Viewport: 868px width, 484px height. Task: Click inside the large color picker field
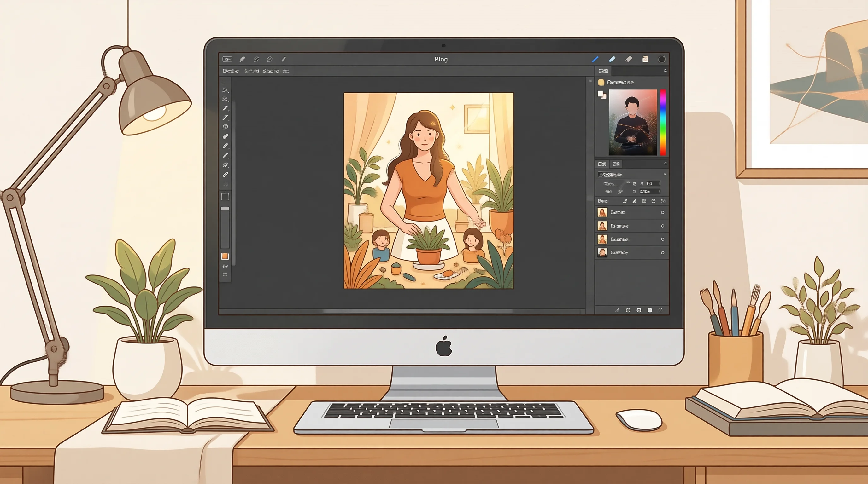click(633, 123)
